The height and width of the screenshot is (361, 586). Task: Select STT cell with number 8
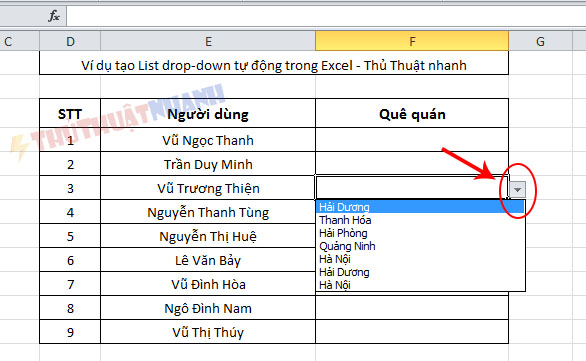(70, 308)
